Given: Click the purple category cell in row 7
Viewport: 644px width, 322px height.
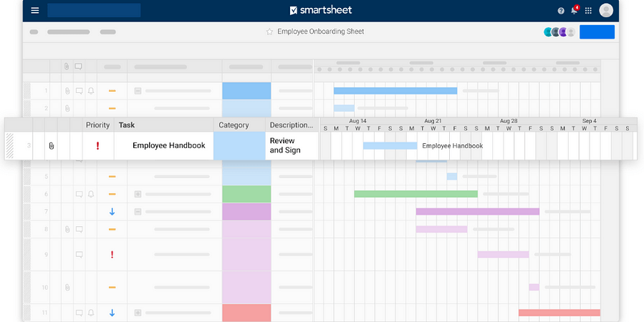Looking at the screenshot, I should click(246, 212).
